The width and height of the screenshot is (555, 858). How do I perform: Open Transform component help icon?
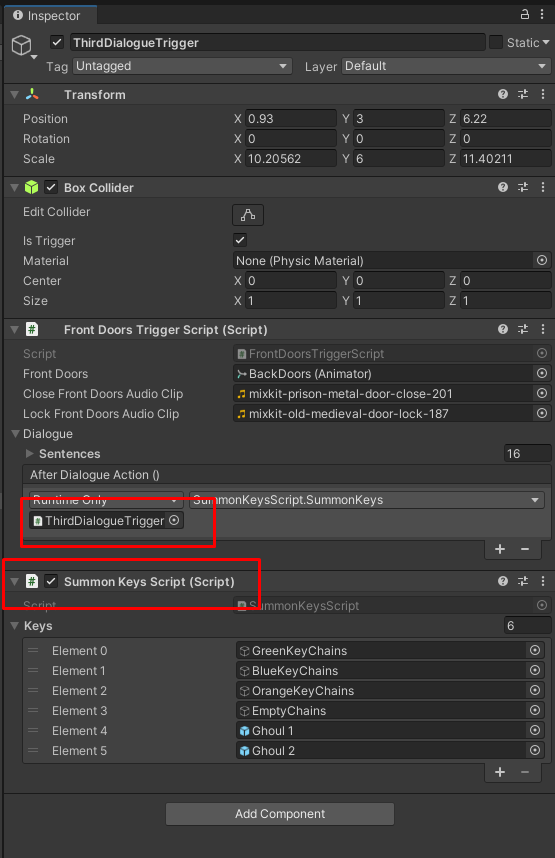pyautogui.click(x=503, y=94)
